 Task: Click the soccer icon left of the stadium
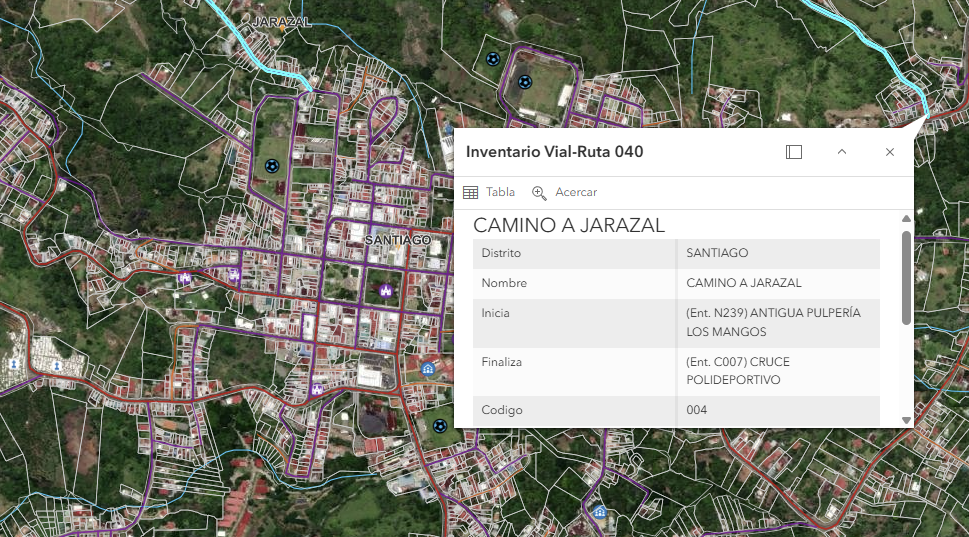491,59
